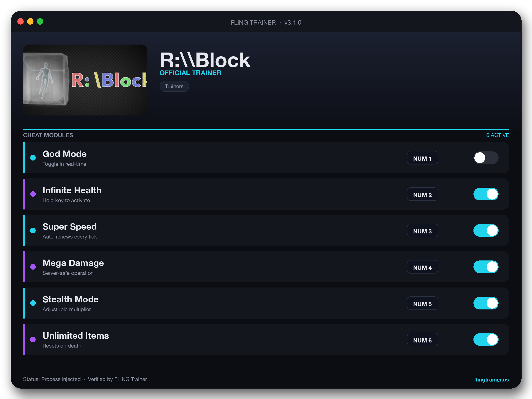Click the NUM 2 hotkey button
This screenshot has width=532, height=399.
click(422, 194)
